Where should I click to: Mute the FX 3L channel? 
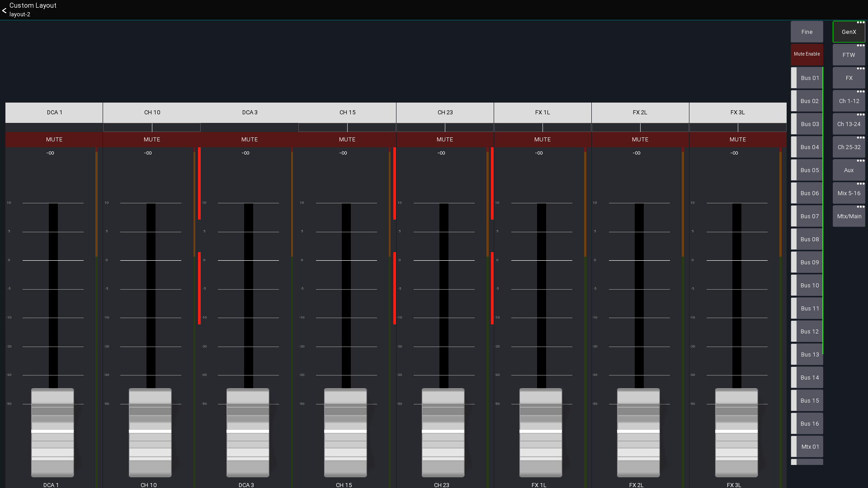737,140
